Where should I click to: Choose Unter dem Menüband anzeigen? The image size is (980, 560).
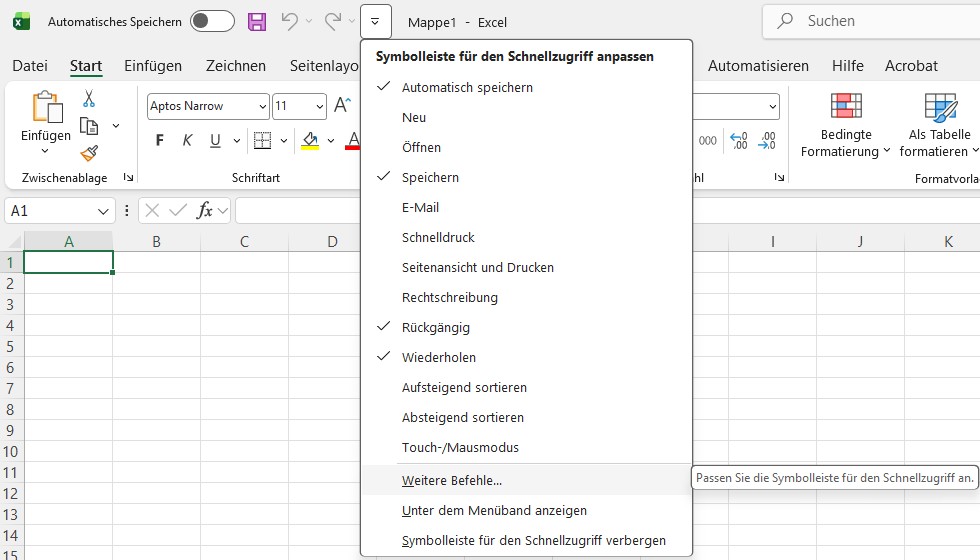coord(494,510)
